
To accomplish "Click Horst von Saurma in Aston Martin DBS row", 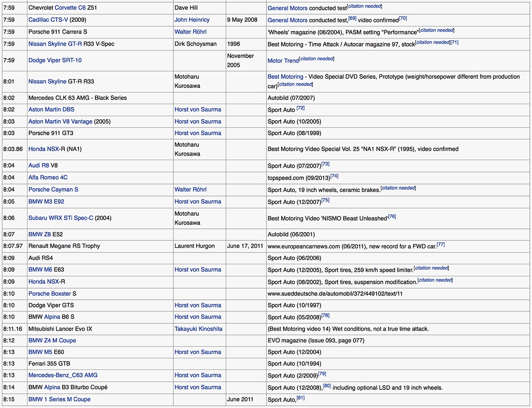I will 198,109.
